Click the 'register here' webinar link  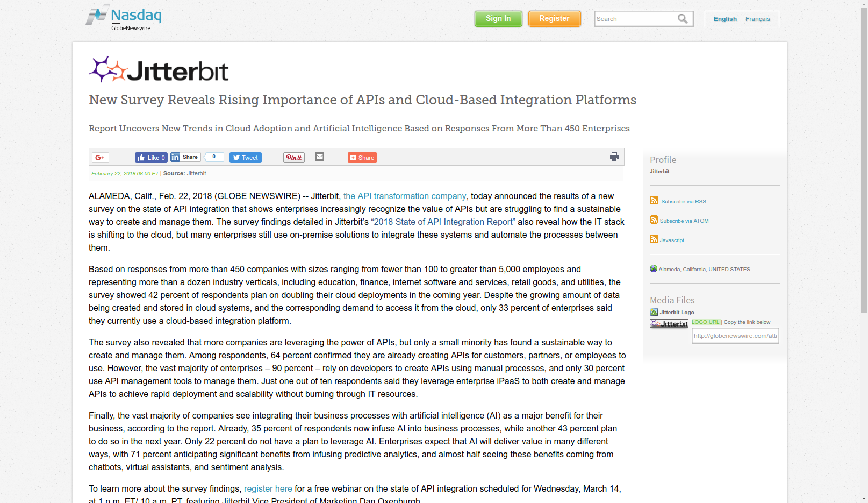click(x=268, y=488)
